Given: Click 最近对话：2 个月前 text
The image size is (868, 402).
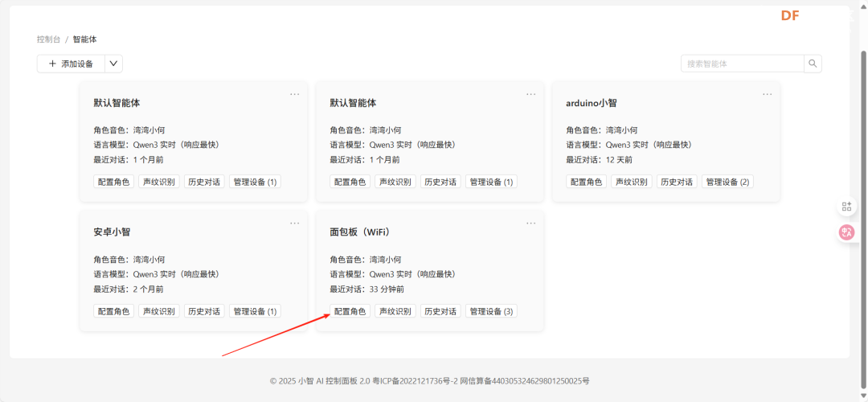Looking at the screenshot, I should tap(129, 289).
